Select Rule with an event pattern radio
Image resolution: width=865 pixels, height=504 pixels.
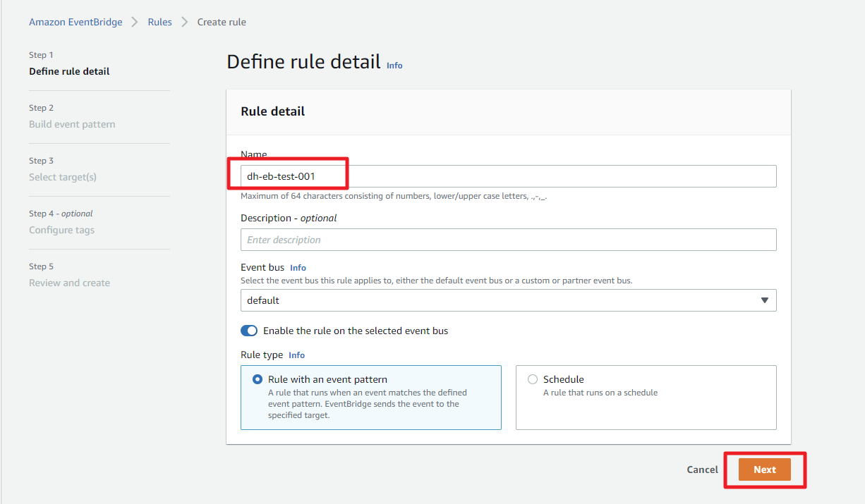pyautogui.click(x=258, y=379)
